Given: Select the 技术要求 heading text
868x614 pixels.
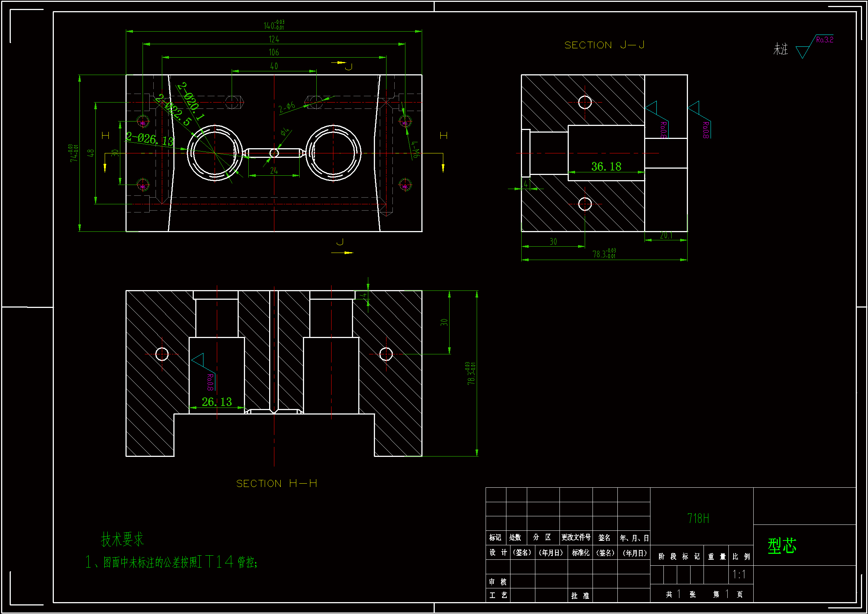Looking at the screenshot, I should 122,539.
